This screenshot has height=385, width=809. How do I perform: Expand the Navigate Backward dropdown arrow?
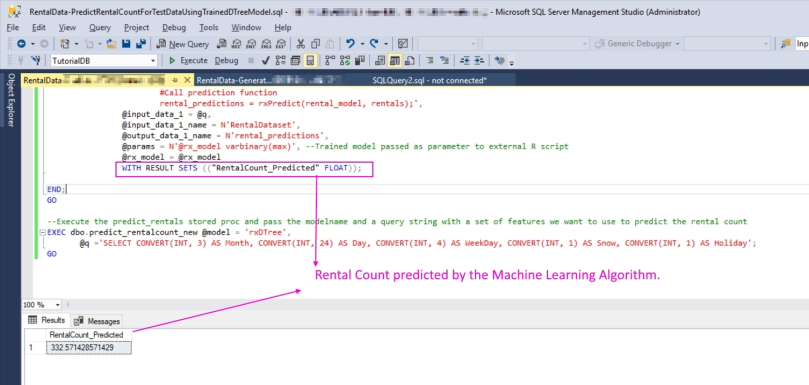click(33, 44)
